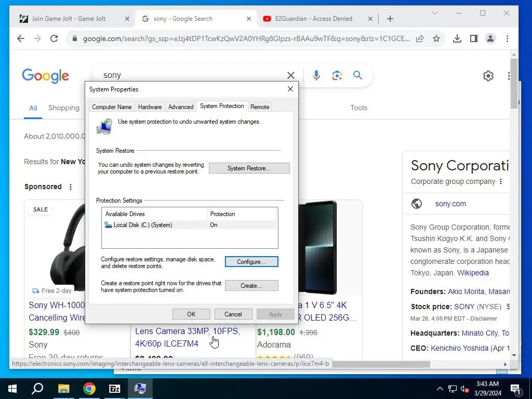
Task: Click the Create... restore point button
Action: click(x=251, y=286)
